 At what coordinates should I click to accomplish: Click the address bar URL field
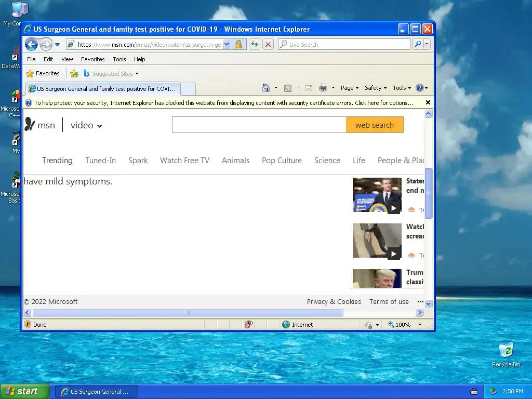149,45
